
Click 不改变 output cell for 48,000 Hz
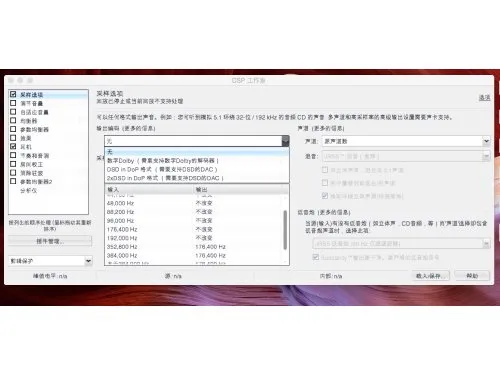coord(204,203)
